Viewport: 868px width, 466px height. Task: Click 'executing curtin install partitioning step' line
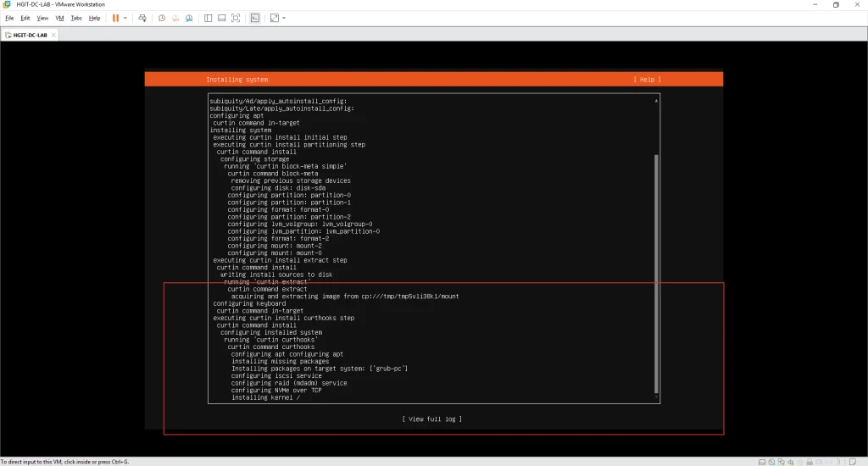coord(289,145)
